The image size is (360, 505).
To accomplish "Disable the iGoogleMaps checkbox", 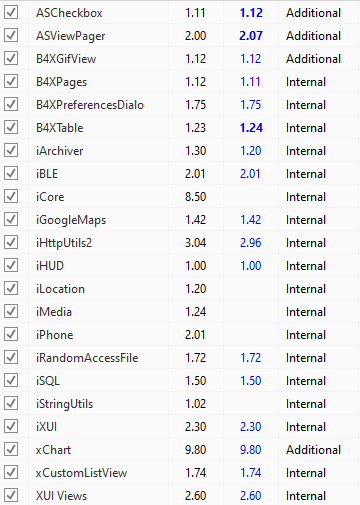I will click(11, 219).
